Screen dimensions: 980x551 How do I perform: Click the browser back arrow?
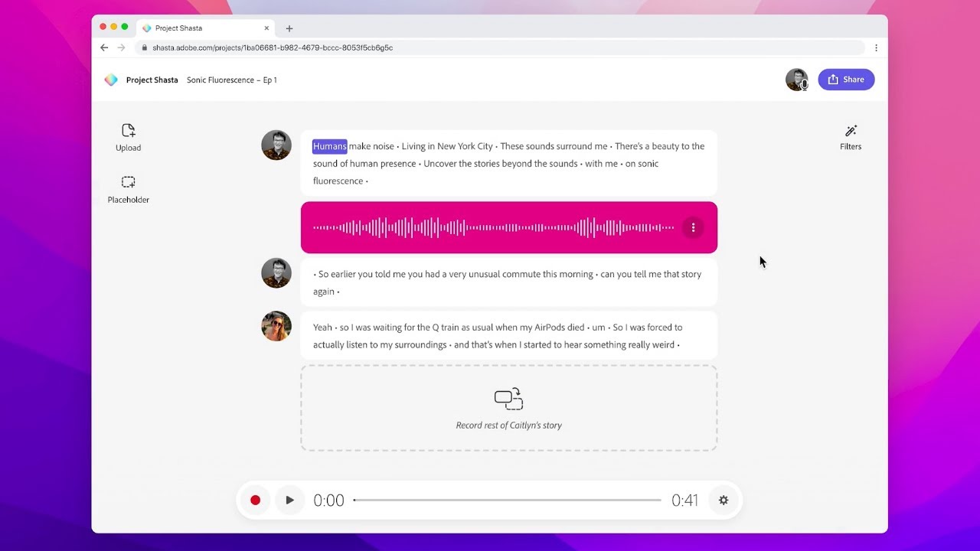click(x=104, y=47)
